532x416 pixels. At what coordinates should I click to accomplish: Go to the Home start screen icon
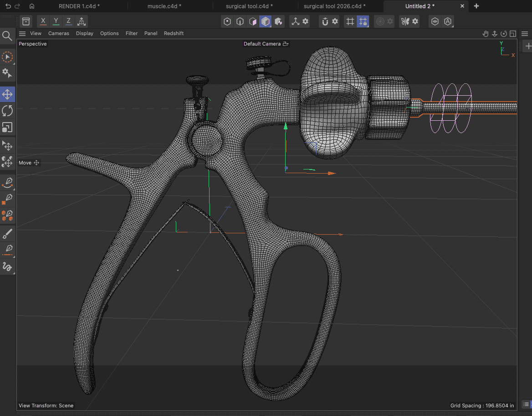click(31, 6)
